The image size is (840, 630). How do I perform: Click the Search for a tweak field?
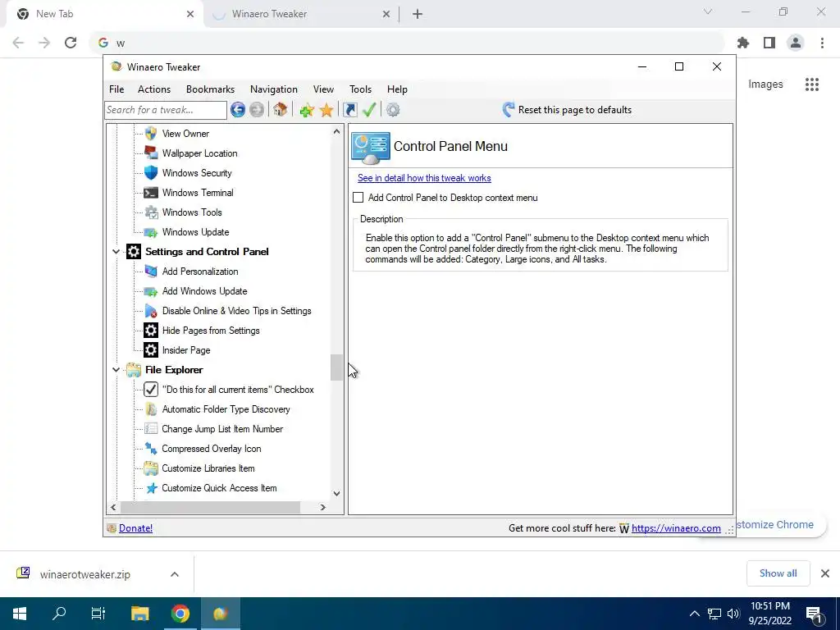(166, 110)
